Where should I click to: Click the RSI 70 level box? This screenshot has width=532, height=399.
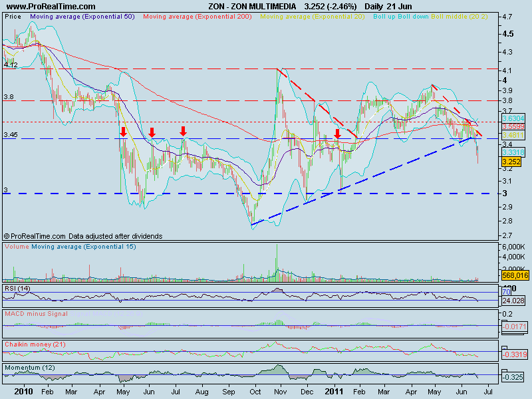pyautogui.click(x=506, y=292)
